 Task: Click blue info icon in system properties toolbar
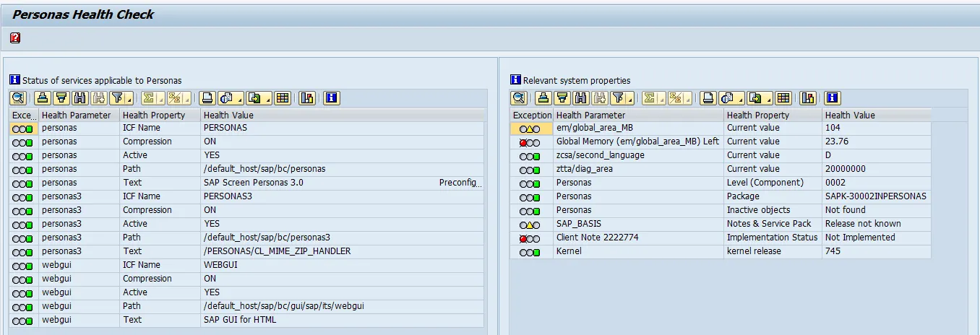tap(833, 98)
